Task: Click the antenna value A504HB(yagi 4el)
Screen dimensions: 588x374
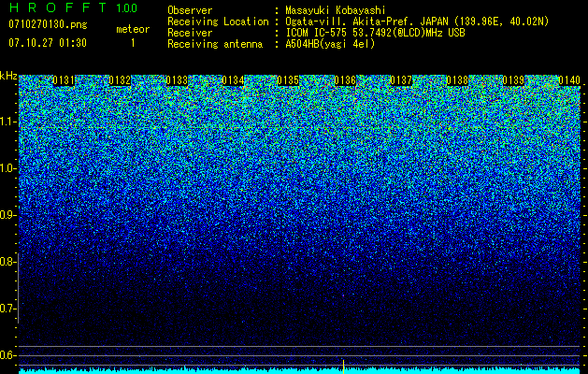Action: (x=330, y=44)
